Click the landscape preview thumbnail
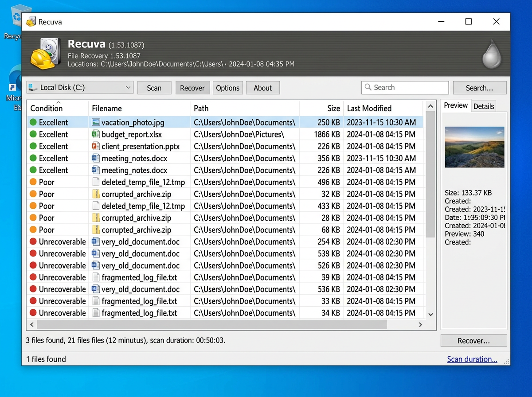532x397 pixels. coord(474,147)
